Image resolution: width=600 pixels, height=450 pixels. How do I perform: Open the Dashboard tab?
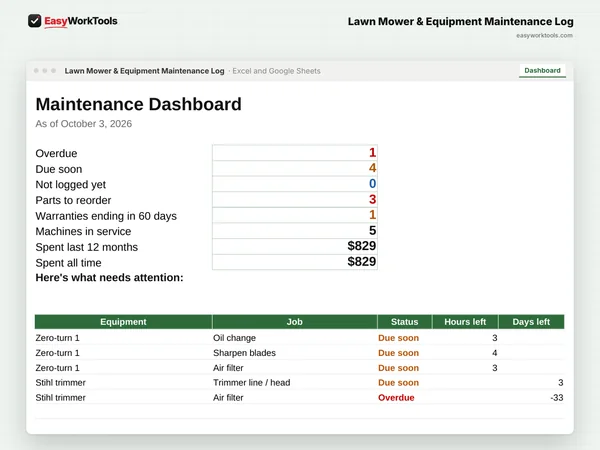tap(542, 70)
